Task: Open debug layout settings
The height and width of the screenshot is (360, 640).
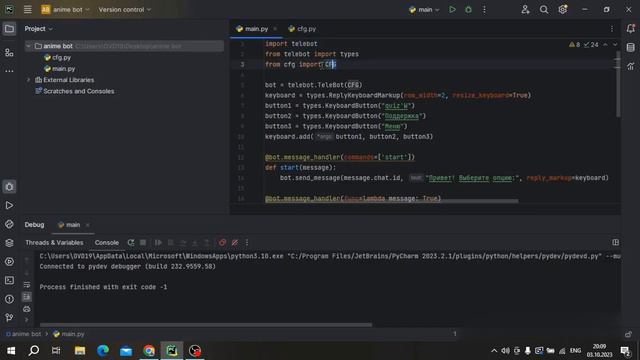Action: (x=616, y=242)
